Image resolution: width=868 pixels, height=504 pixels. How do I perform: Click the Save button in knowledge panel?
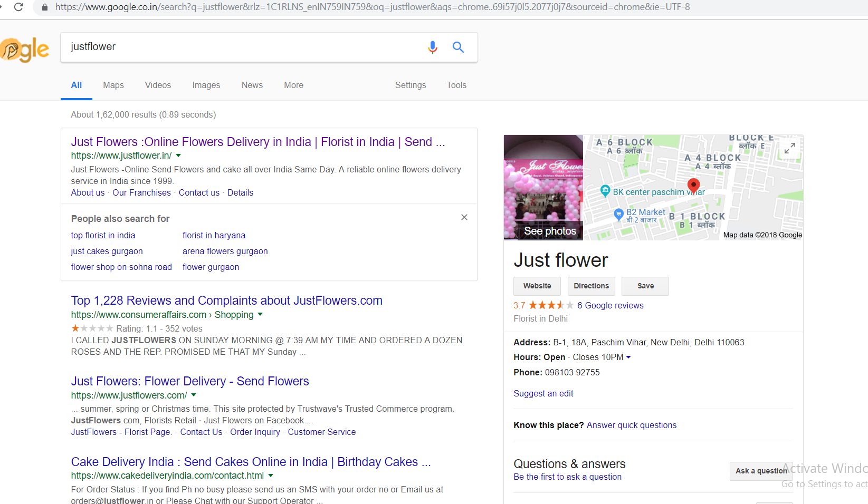(645, 286)
